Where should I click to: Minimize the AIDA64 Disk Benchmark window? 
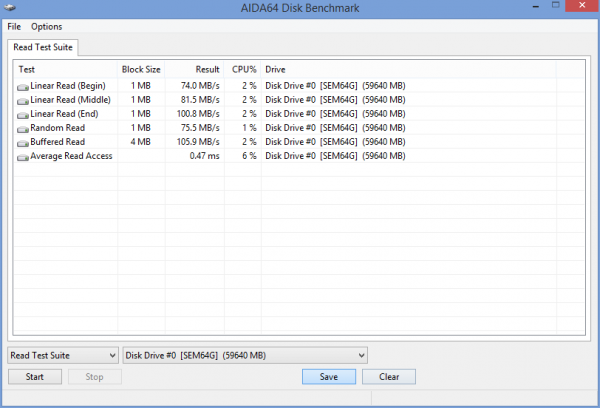click(536, 7)
